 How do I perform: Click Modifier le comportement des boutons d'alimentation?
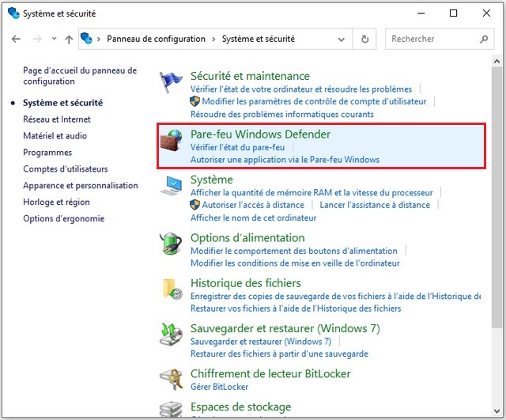[x=293, y=251]
